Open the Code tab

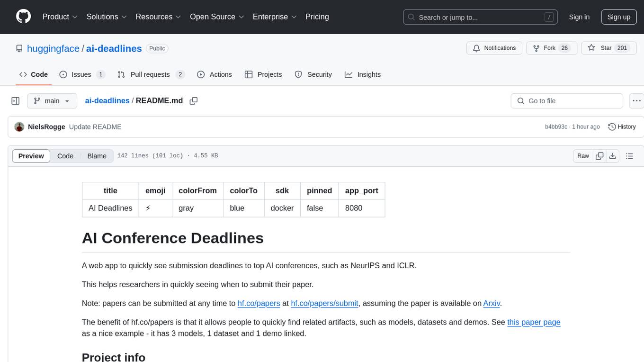33,74
